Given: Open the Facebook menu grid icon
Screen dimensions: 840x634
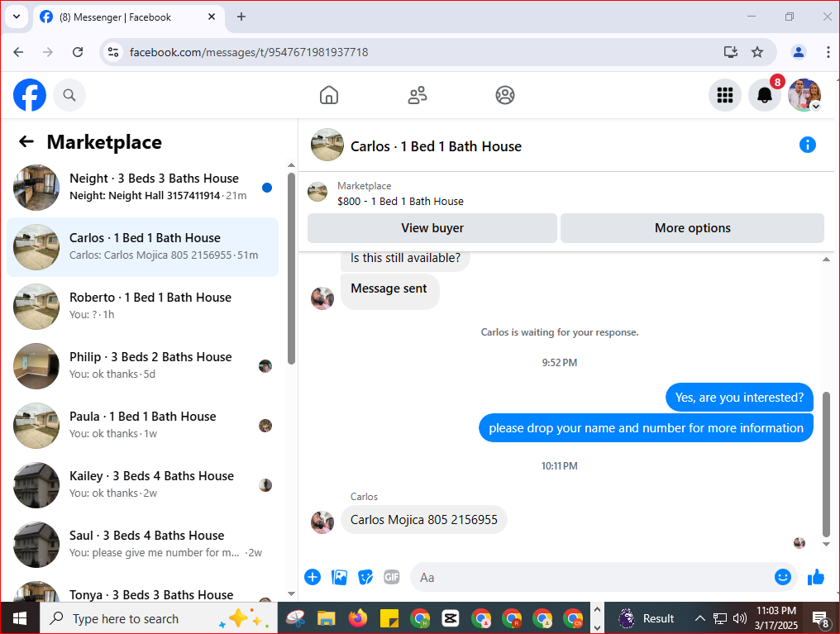Looking at the screenshot, I should coord(725,95).
